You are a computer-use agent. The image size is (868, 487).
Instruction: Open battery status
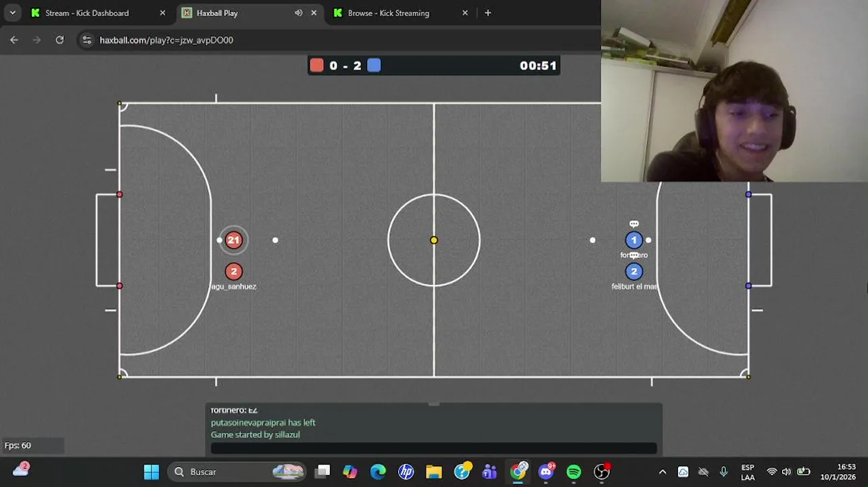pos(803,471)
